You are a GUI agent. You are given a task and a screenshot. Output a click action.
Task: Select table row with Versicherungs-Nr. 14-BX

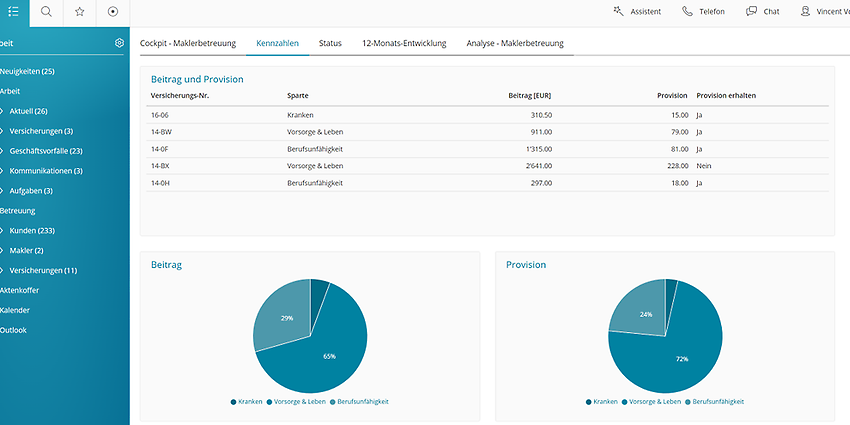[x=490, y=166]
